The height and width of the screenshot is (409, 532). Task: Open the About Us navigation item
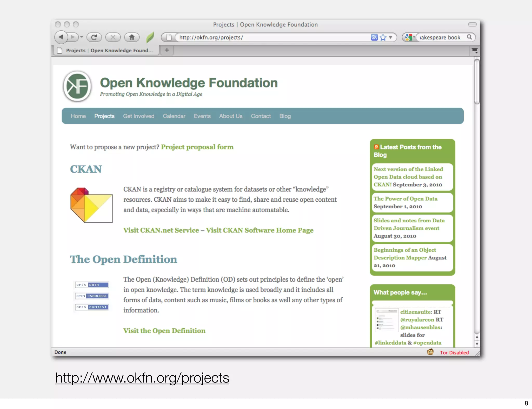231,116
